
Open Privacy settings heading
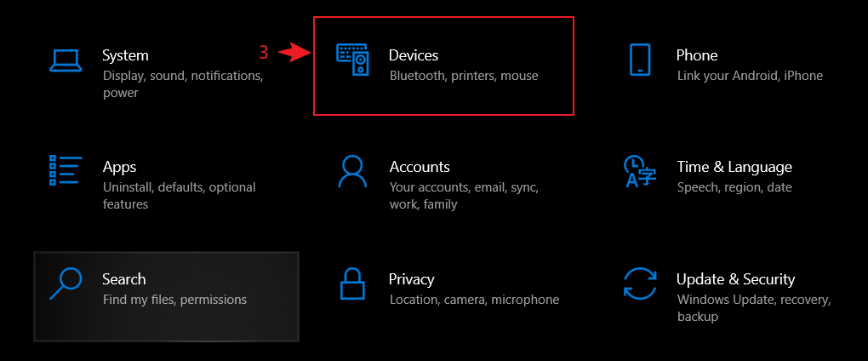click(412, 279)
